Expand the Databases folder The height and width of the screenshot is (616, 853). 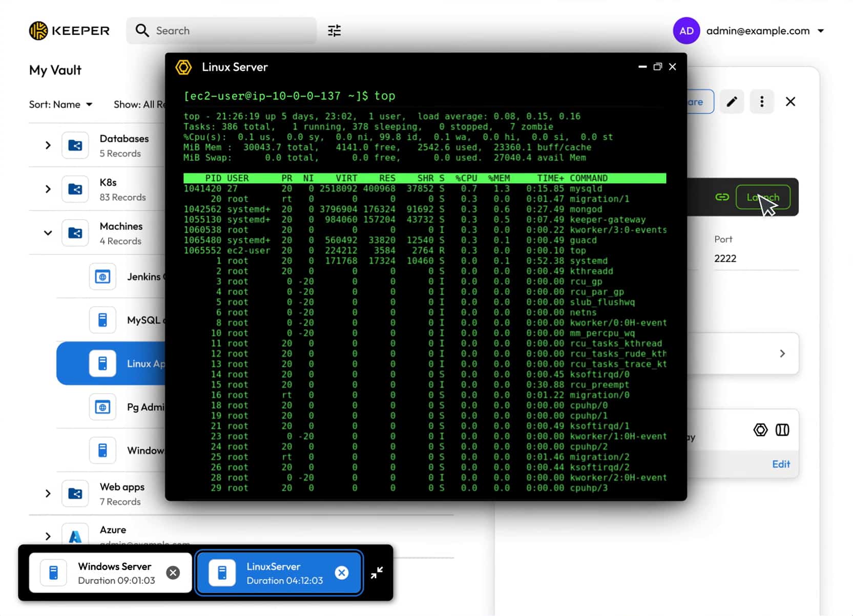[48, 145]
